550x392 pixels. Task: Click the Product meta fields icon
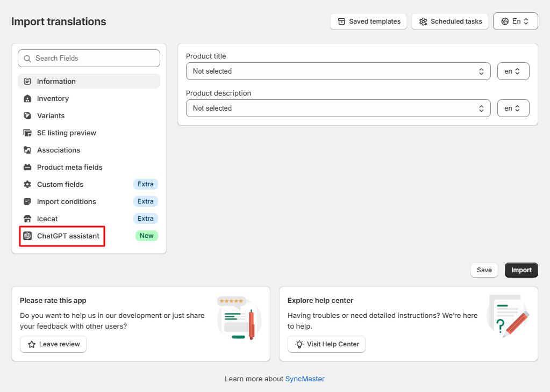point(27,167)
